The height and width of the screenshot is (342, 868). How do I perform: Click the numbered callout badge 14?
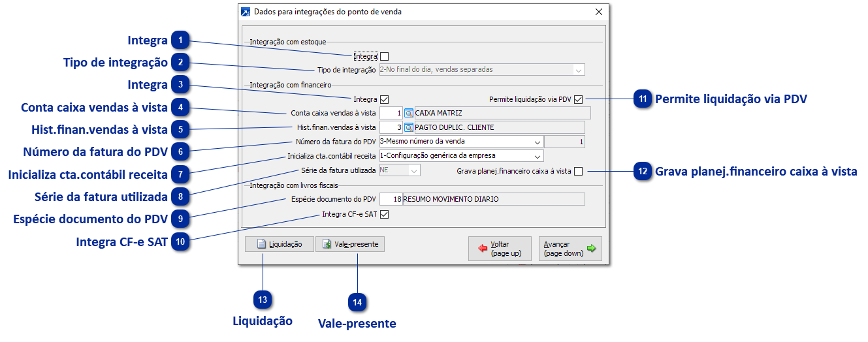coord(357,302)
